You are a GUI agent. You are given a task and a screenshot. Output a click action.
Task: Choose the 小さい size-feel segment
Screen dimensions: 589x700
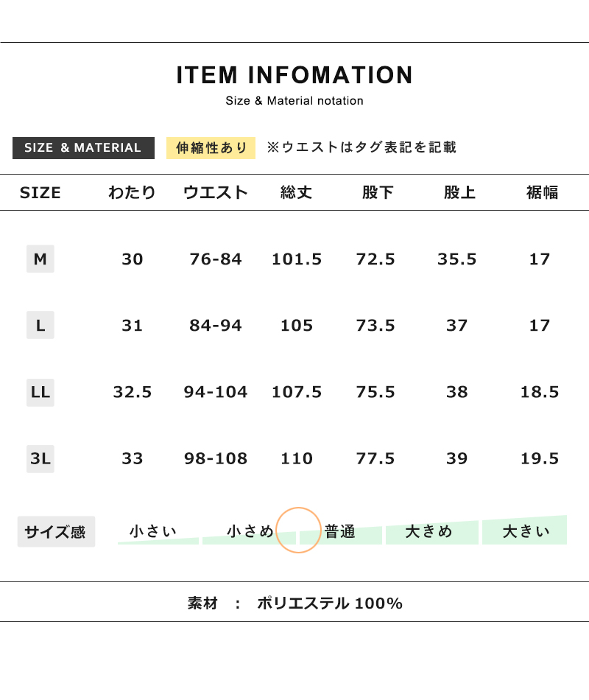tap(158, 532)
